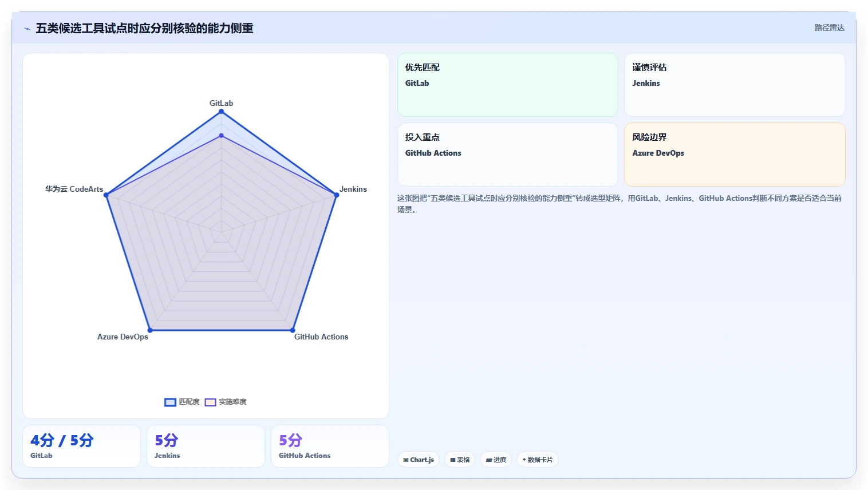Click the description paragraph starting with 这张图把

coord(620,204)
